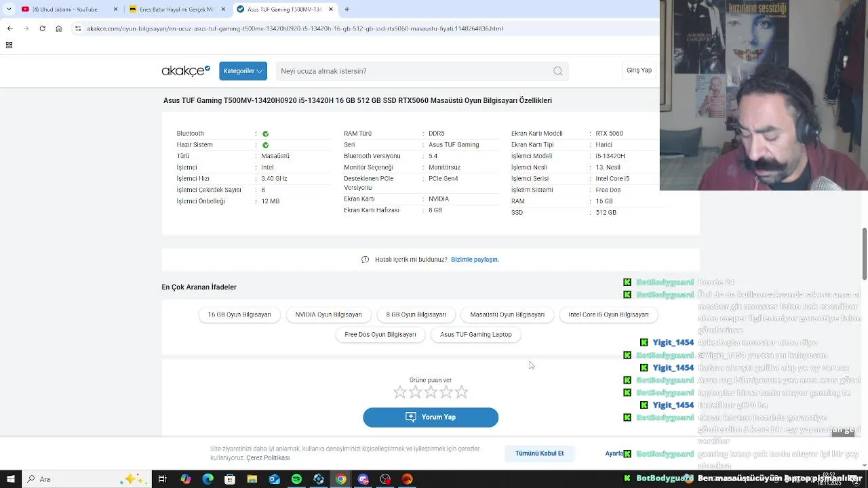Open the Windows Start menu
The height and width of the screenshot is (488, 868).
click(10, 479)
